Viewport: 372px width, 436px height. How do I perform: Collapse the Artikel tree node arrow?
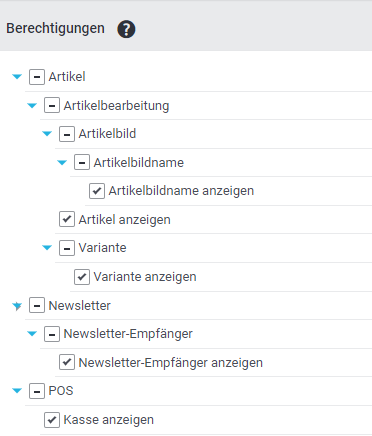click(17, 77)
